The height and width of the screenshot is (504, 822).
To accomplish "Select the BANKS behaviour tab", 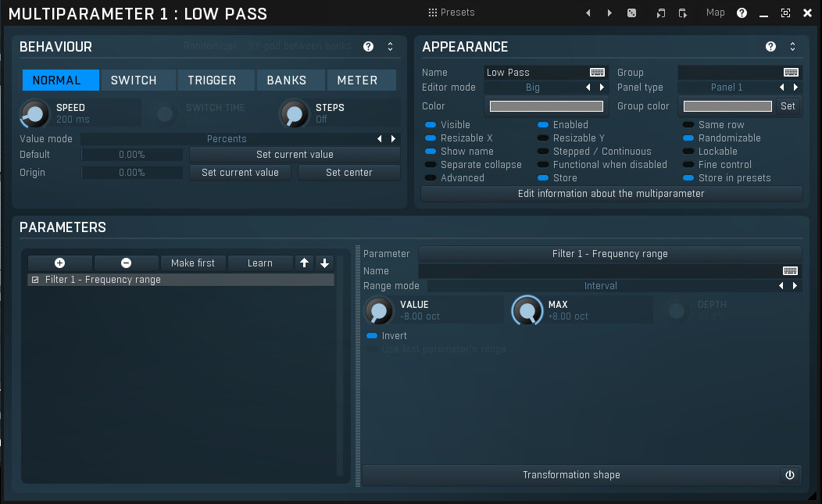I will tap(286, 80).
